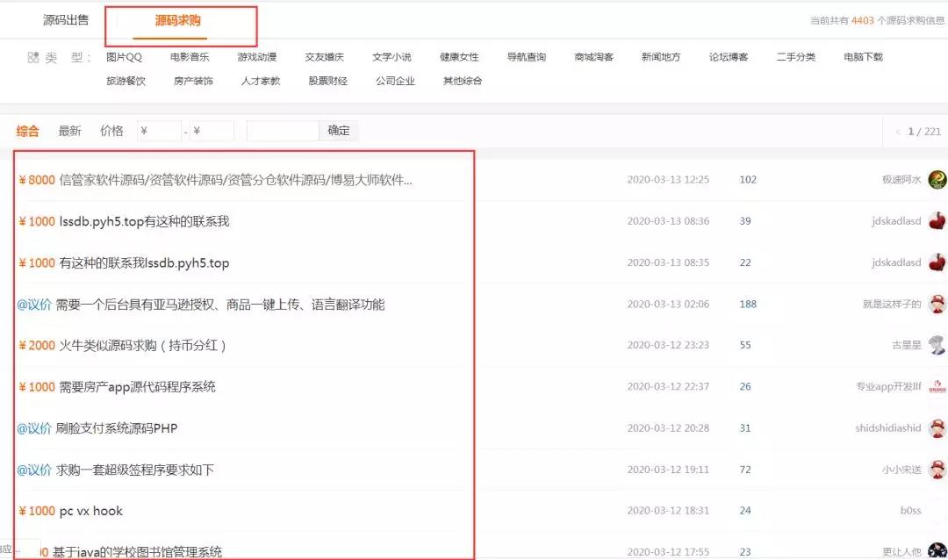The image size is (948, 560).
Task: Click the 类型 grid icon
Action: coord(33,57)
